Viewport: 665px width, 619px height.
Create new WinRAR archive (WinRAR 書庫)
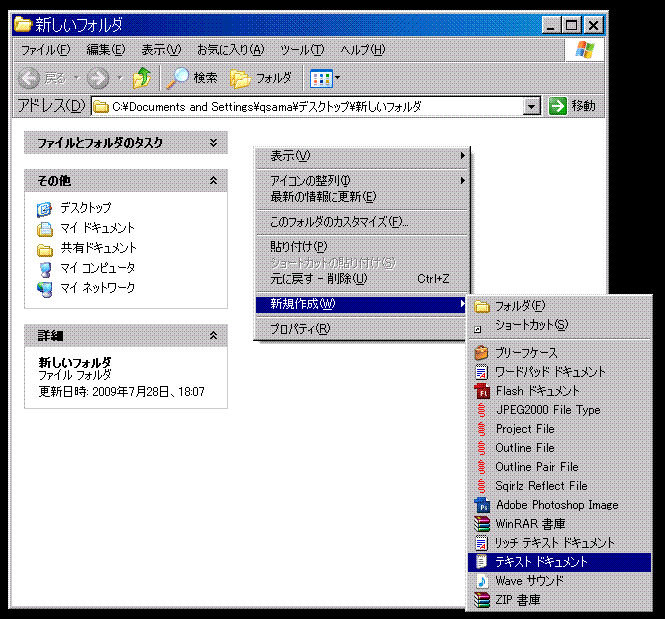[x=559, y=524]
